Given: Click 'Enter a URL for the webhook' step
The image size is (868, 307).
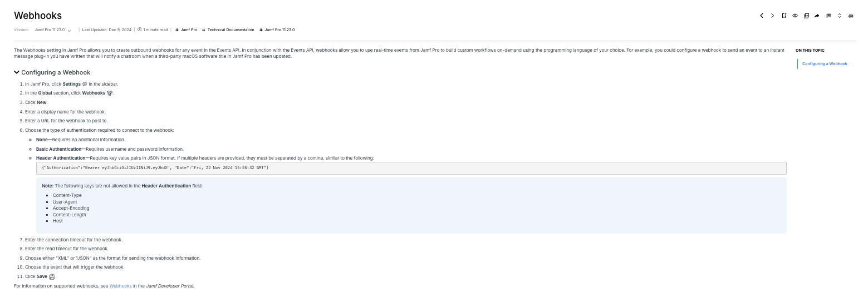Looking at the screenshot, I should pos(66,121).
